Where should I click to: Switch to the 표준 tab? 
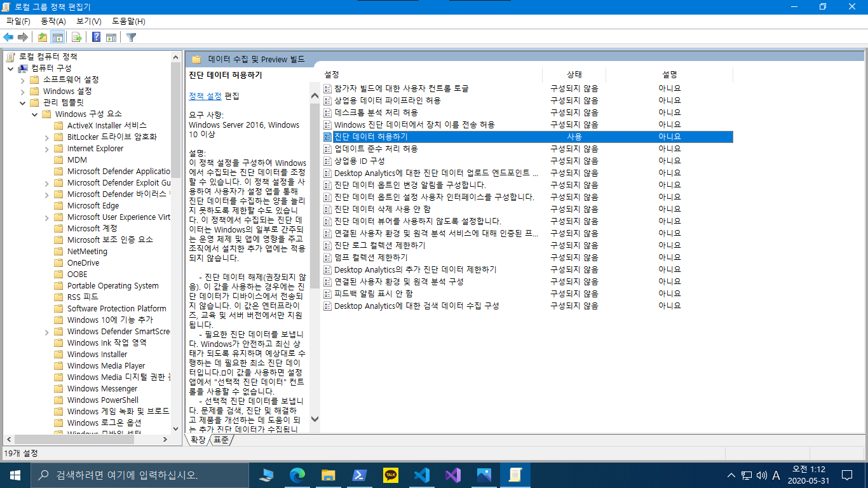click(x=220, y=440)
